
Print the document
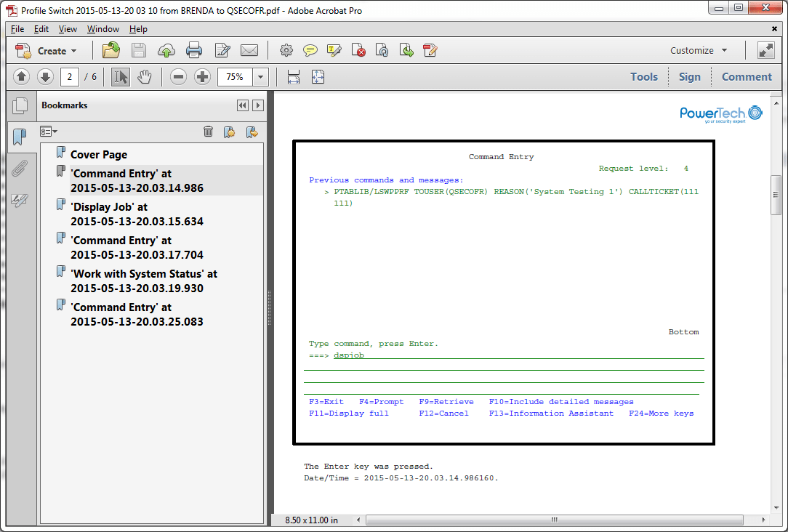[x=193, y=50]
